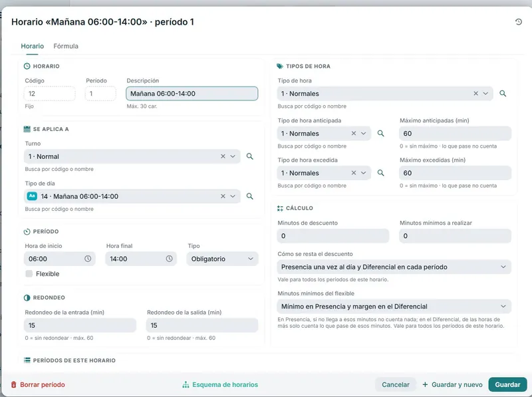This screenshot has width=532, height=397.
Task: Open the Minutos mínimos del flexible dropdown
Action: [x=394, y=307]
